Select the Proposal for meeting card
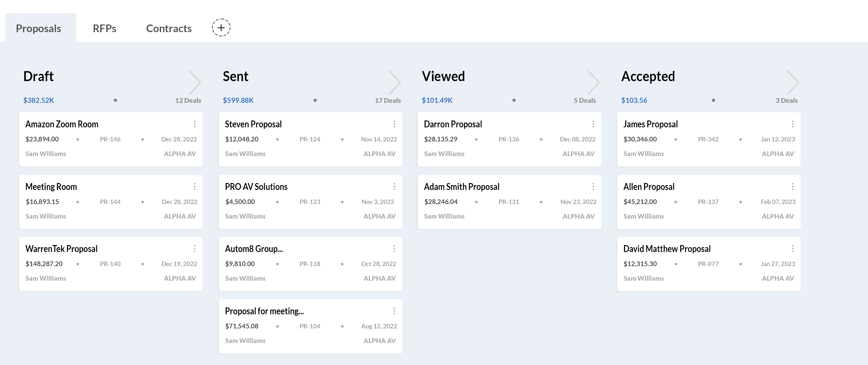The height and width of the screenshot is (365, 868). coord(310,326)
